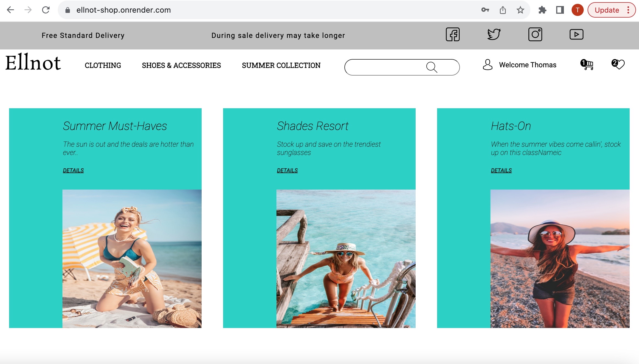Click DETAILS link under Shades Resort
This screenshot has height=364, width=639.
tap(287, 170)
